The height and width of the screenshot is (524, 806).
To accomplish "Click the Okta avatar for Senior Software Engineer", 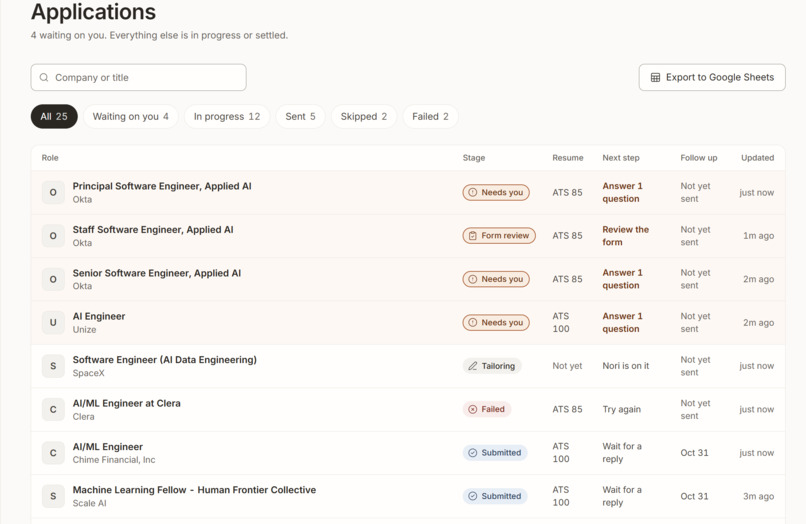I will pyautogui.click(x=53, y=279).
